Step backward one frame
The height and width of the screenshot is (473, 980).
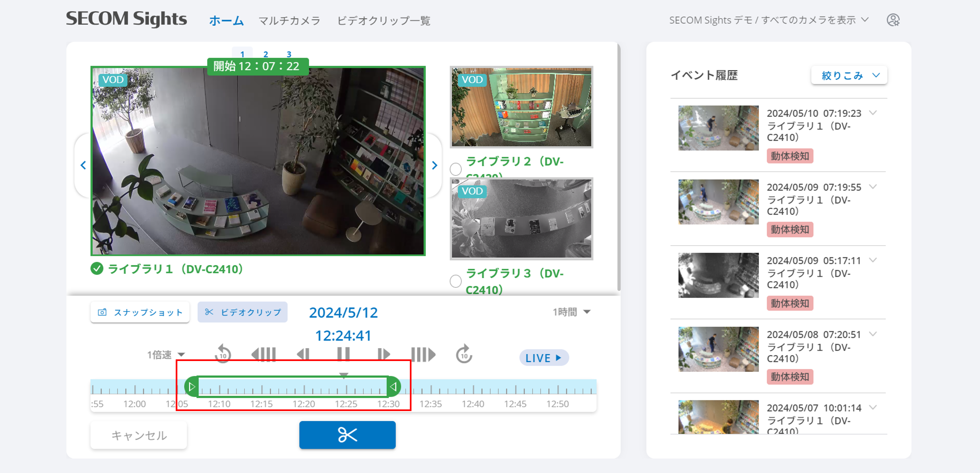303,354
